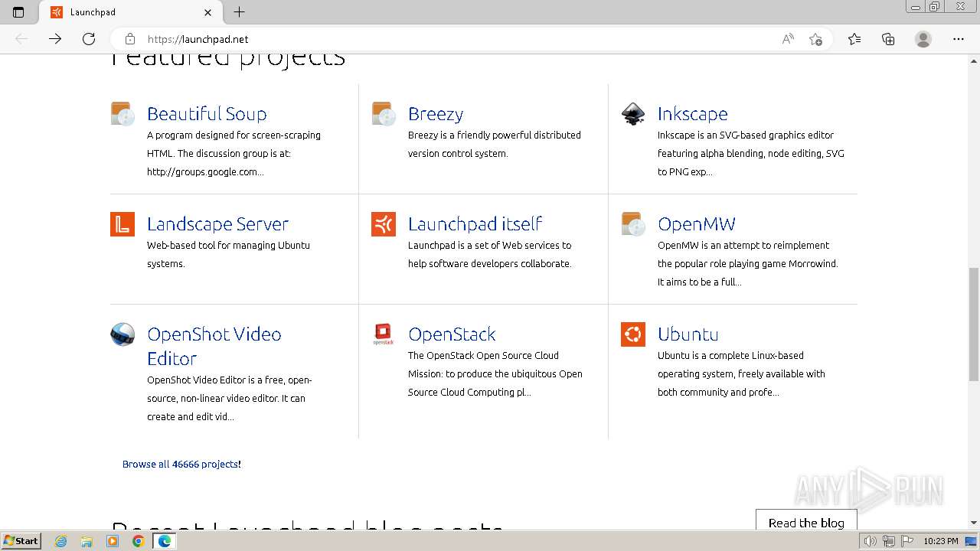This screenshot has height=551, width=980.
Task: Open the Inkscape project link
Action: 693,114
